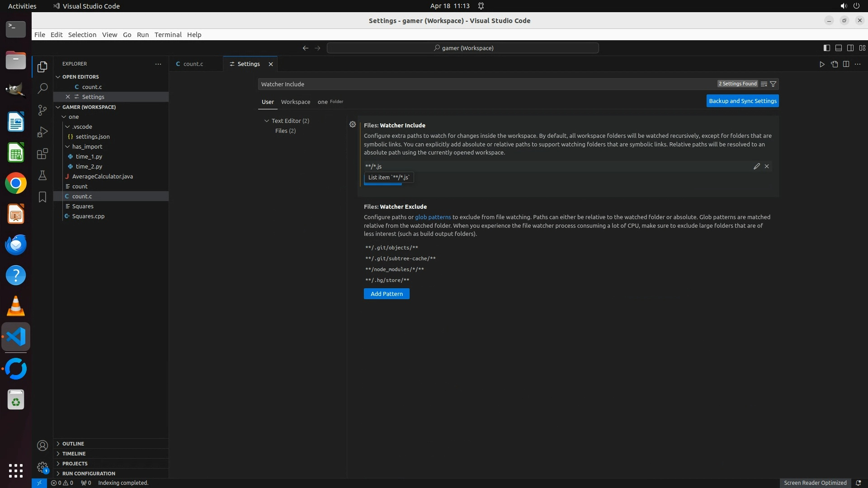
Task: Open the Terminal menu
Action: point(168,35)
